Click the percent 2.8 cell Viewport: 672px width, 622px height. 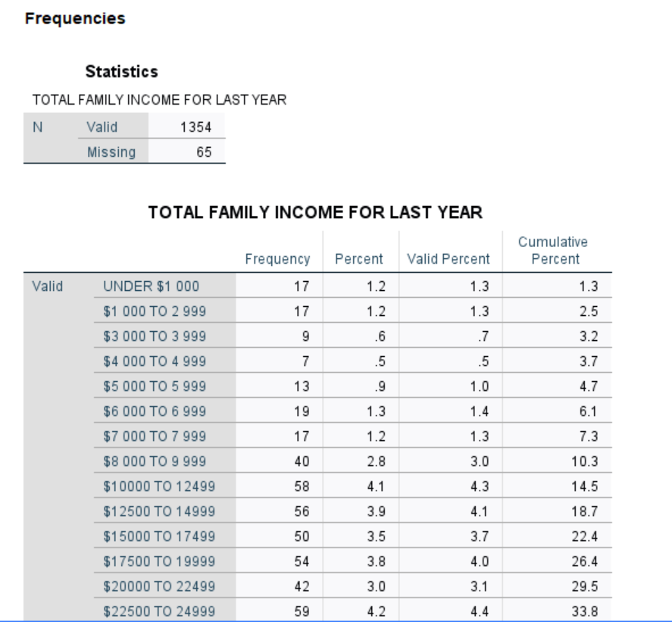pos(376,461)
